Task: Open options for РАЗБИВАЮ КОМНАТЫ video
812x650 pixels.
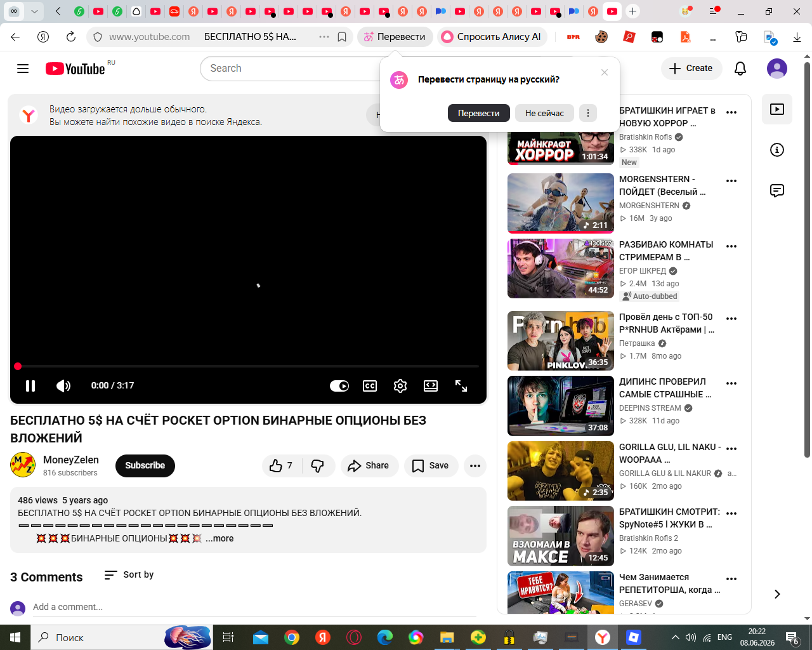Action: point(731,246)
